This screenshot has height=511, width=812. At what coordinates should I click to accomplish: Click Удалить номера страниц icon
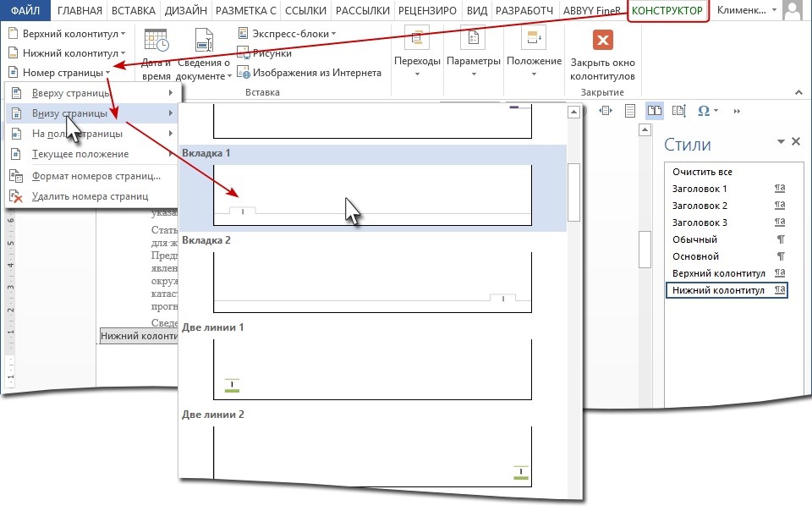click(x=16, y=196)
